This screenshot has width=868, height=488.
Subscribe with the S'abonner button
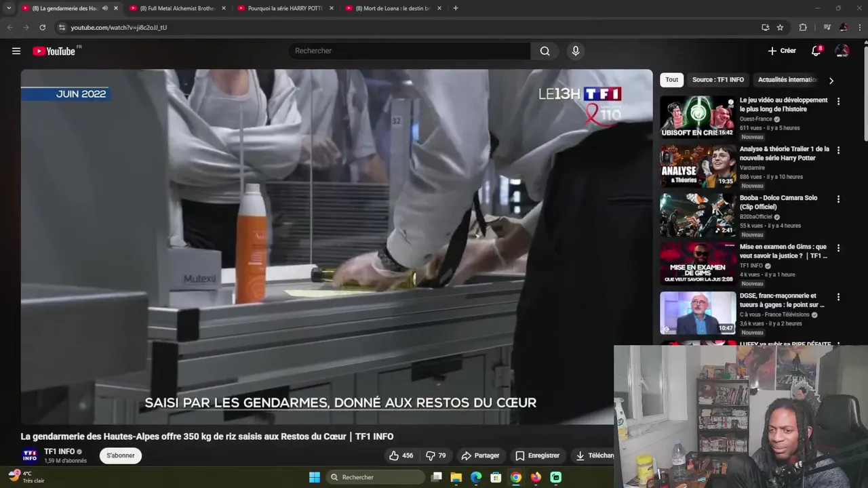[121, 455]
